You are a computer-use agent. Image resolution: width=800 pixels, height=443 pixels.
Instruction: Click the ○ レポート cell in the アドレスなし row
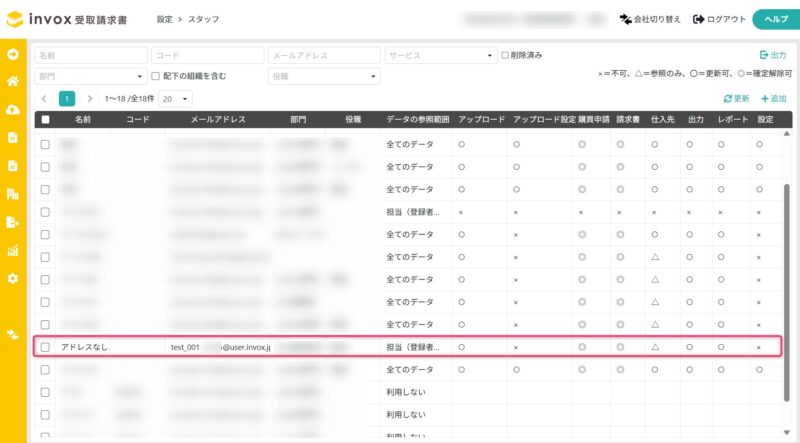721,347
